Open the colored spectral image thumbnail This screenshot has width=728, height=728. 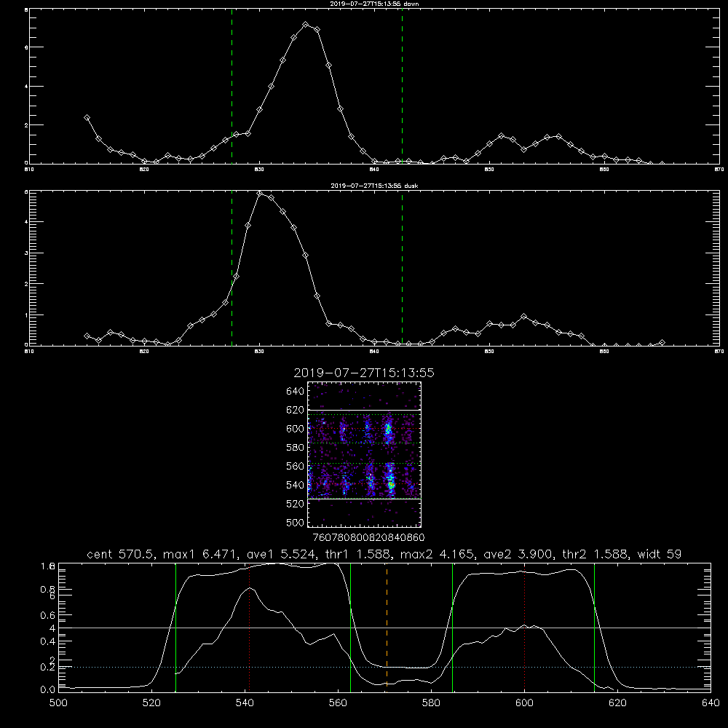click(x=365, y=454)
